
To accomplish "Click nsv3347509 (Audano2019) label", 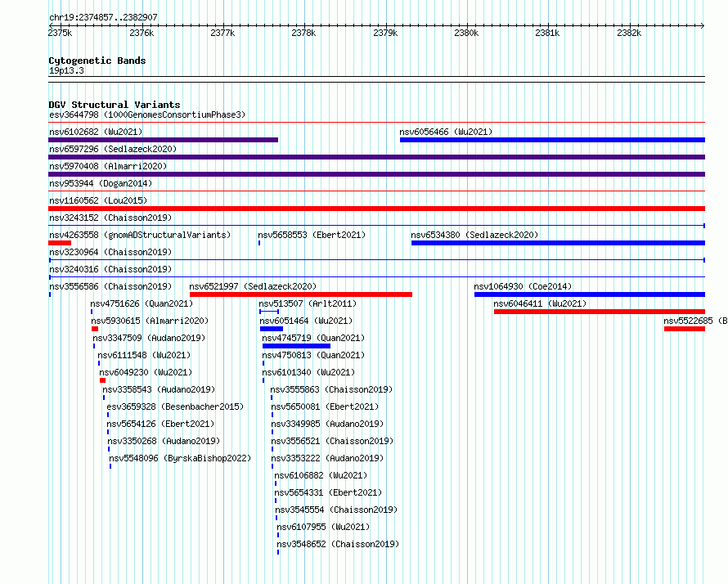I will coord(149,338).
